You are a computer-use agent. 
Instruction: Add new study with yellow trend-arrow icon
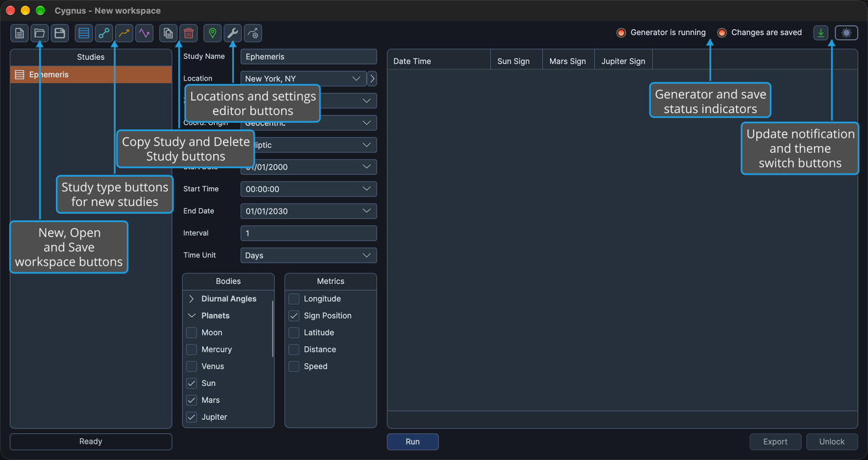pos(124,33)
